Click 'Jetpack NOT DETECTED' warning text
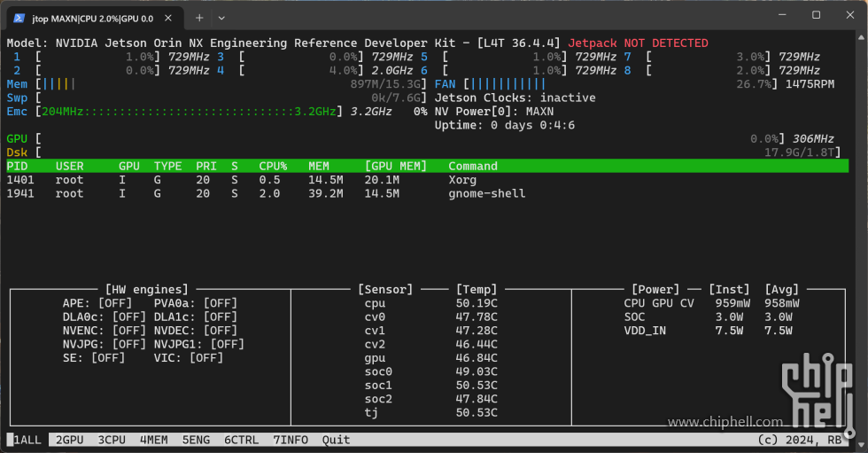Screen dimensions: 868x453 638,43
